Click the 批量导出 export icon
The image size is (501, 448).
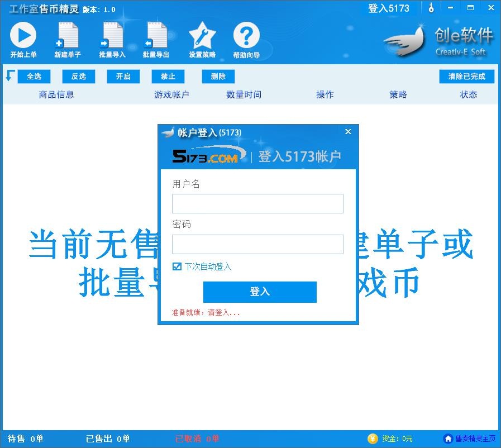point(156,35)
